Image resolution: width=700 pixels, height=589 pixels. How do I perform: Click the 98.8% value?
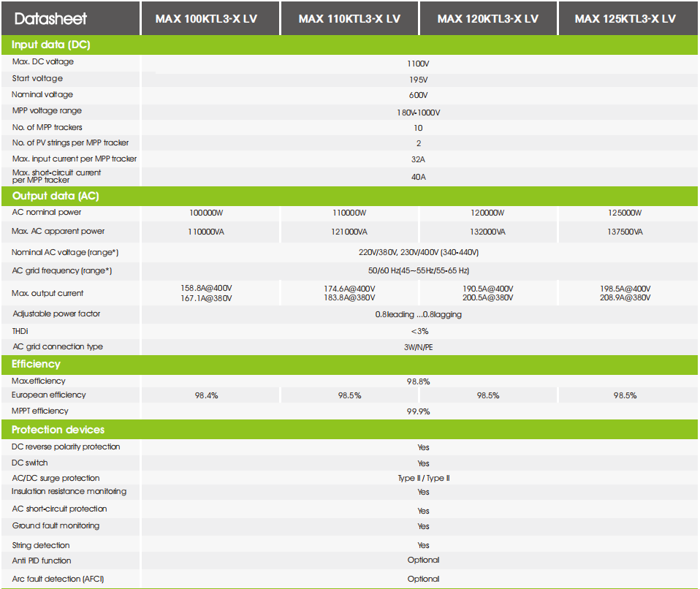point(418,381)
